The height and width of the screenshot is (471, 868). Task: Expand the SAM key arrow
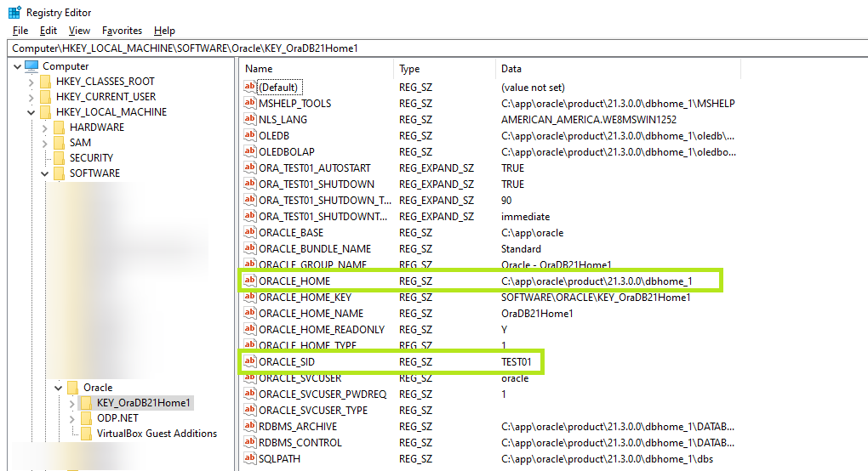(45, 143)
